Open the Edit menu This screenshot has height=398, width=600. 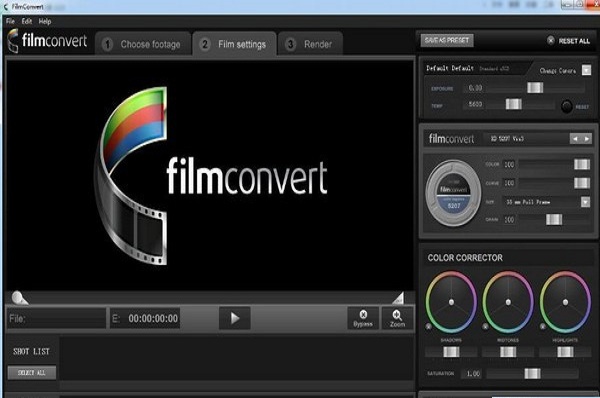coord(26,21)
